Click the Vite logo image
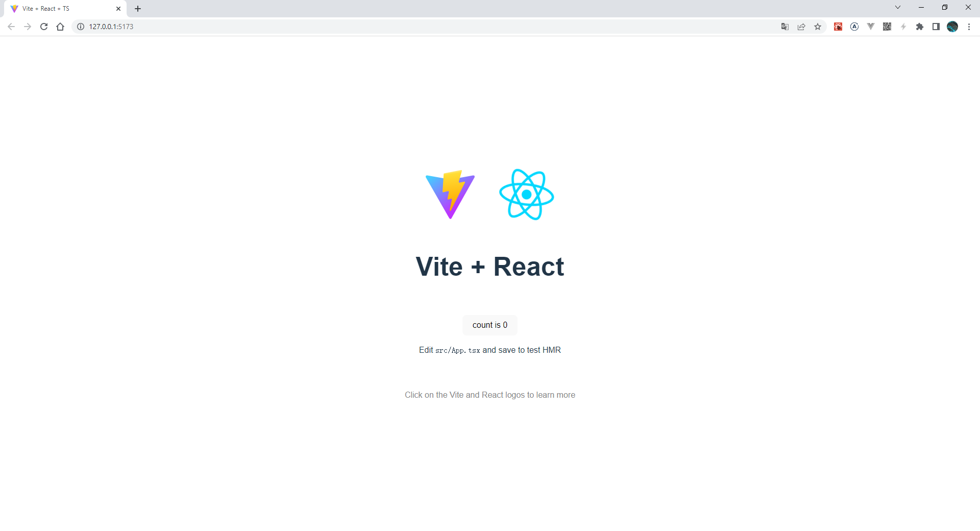 (450, 195)
